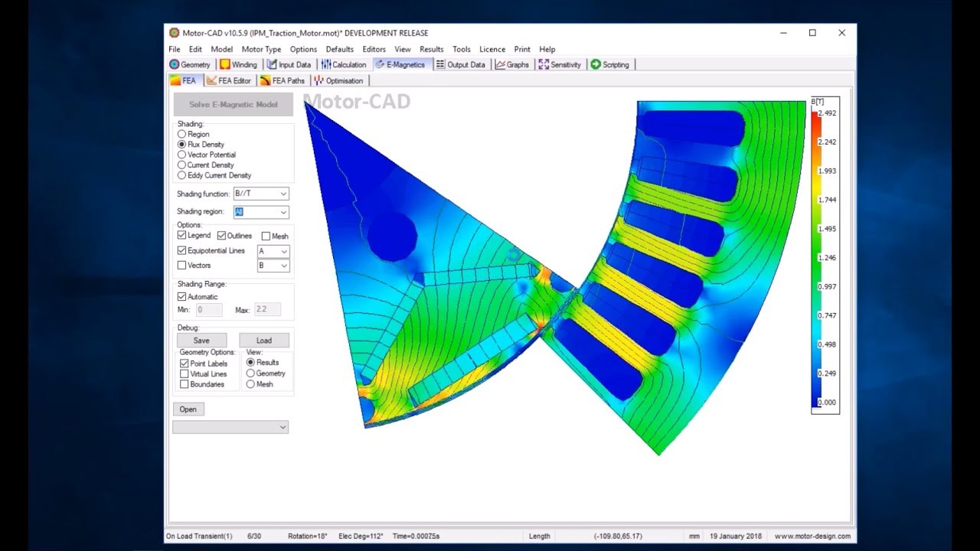Click the Motor-CAD title bar app icon
Viewport: 980px width, 551px height.
(x=175, y=33)
